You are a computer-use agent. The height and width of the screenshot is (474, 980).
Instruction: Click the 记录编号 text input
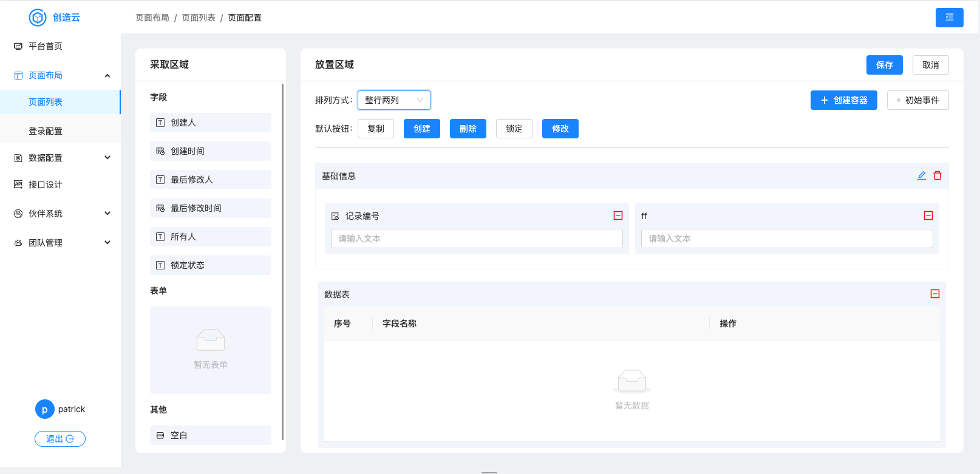pyautogui.click(x=477, y=239)
